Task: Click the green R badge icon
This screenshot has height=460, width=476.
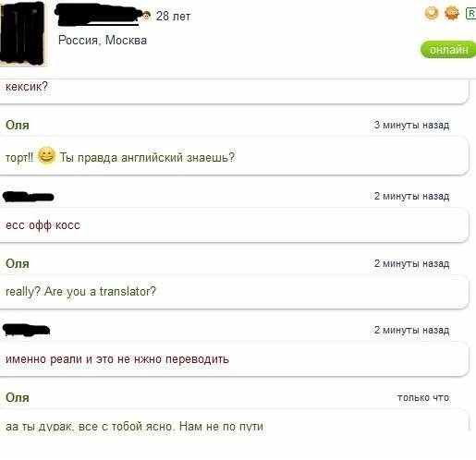Action: point(470,14)
